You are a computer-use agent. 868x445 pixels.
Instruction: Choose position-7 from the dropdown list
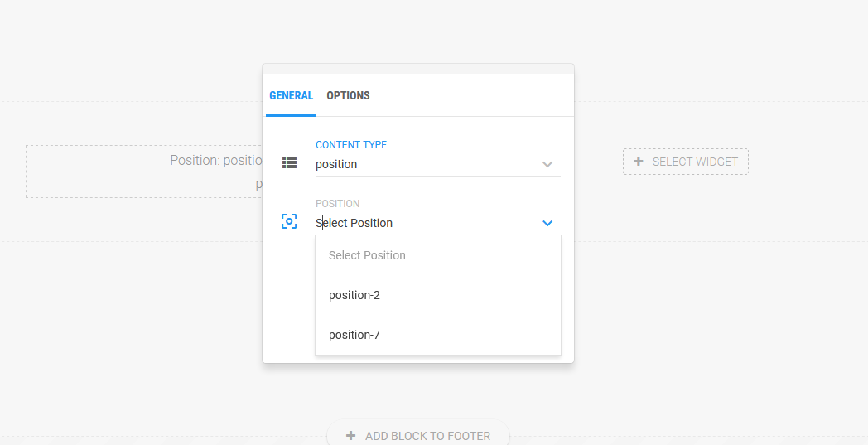(x=354, y=335)
